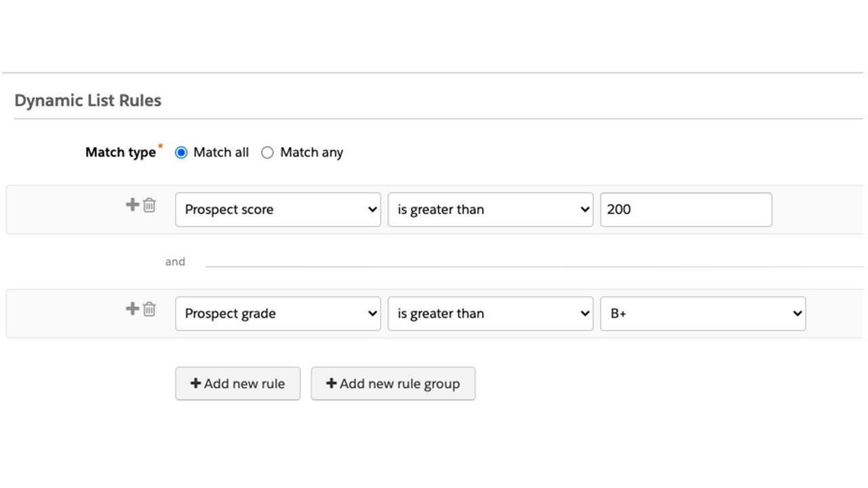868x488 pixels.
Task: Delete the Prospect score rule with trash icon
Action: click(149, 205)
